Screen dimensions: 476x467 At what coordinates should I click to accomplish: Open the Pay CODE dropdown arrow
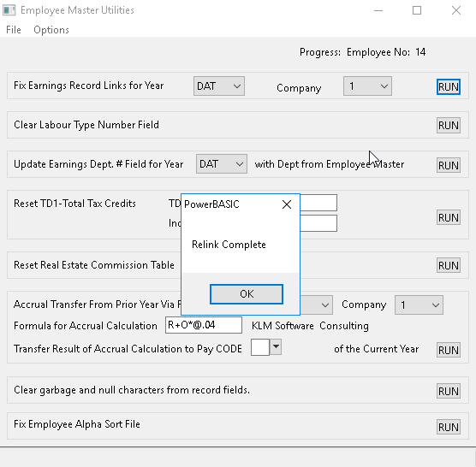click(x=276, y=346)
